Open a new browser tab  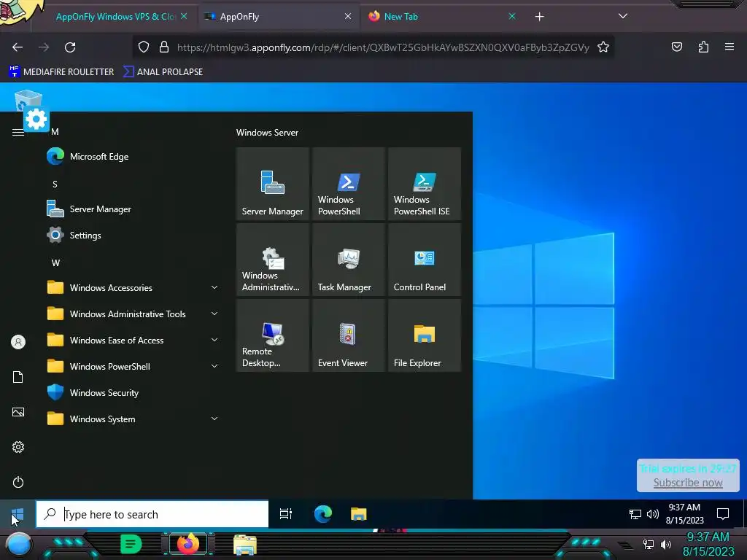coord(539,17)
